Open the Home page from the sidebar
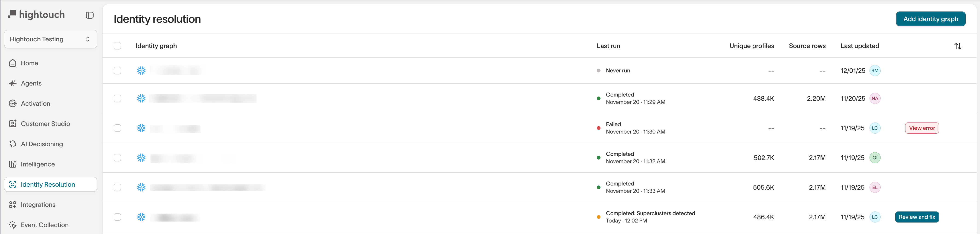Screen dimensions: 980x234 tap(30, 63)
